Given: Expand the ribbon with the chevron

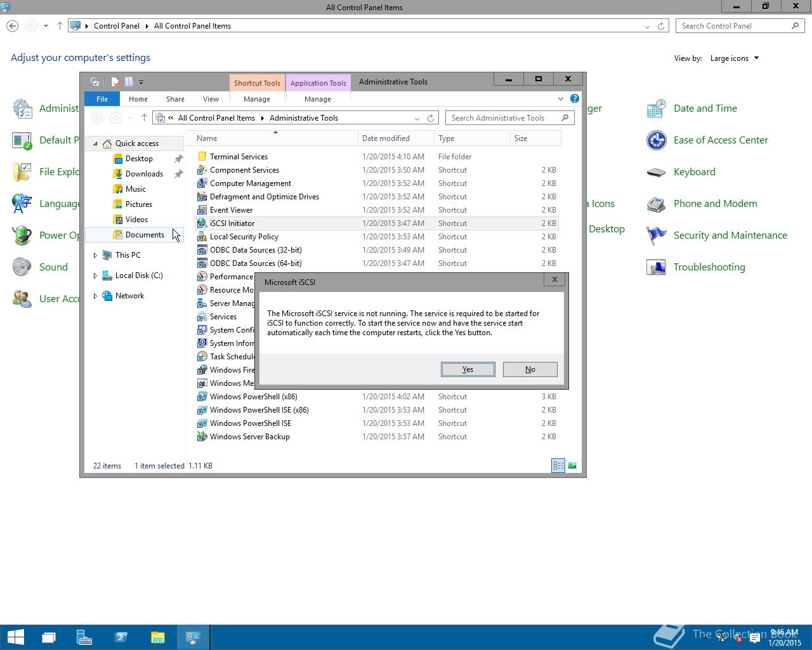Looking at the screenshot, I should pos(561,98).
